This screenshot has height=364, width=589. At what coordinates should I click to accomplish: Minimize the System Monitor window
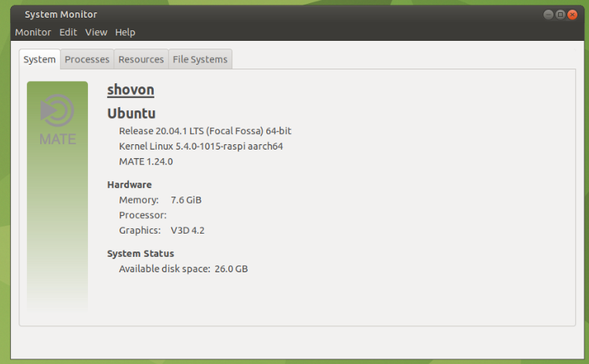pos(549,15)
